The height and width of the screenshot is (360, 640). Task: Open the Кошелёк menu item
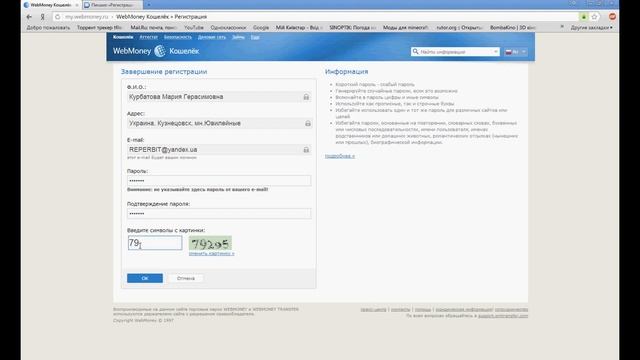(123, 37)
